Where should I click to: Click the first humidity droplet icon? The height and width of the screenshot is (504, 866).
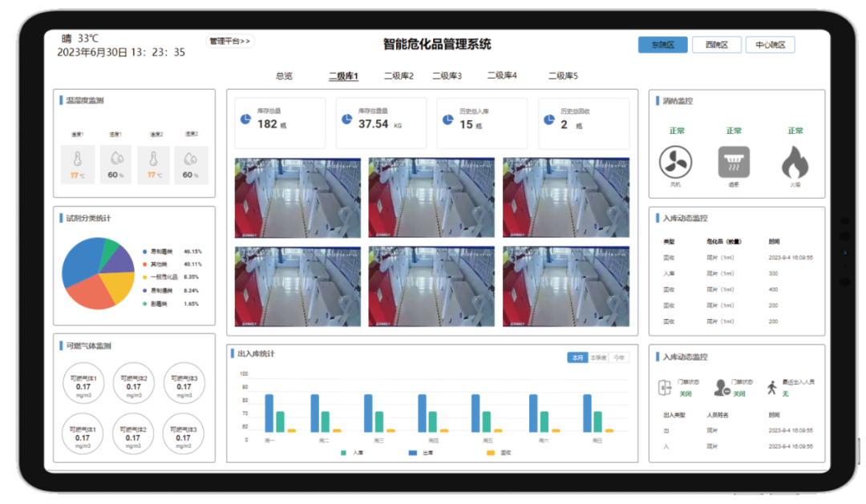click(115, 158)
